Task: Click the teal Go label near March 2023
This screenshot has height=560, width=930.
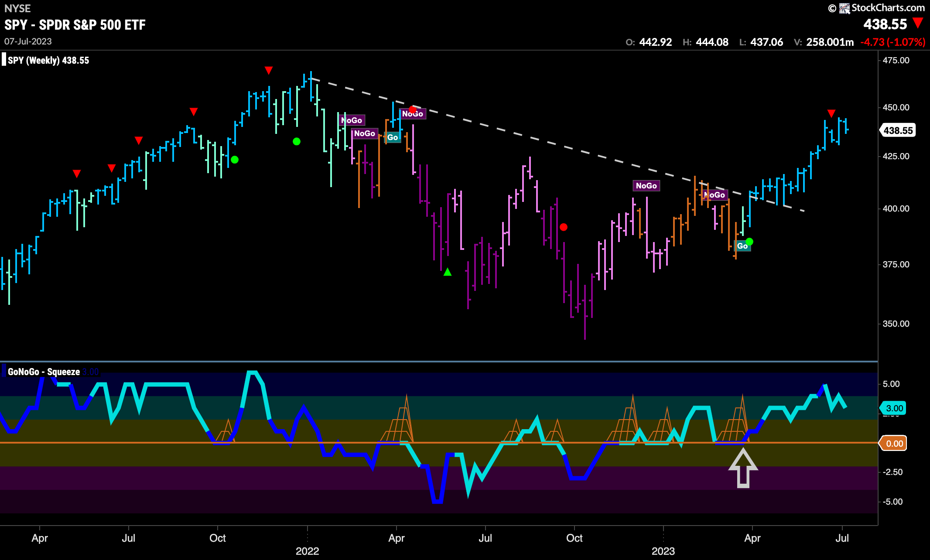Action: click(742, 246)
